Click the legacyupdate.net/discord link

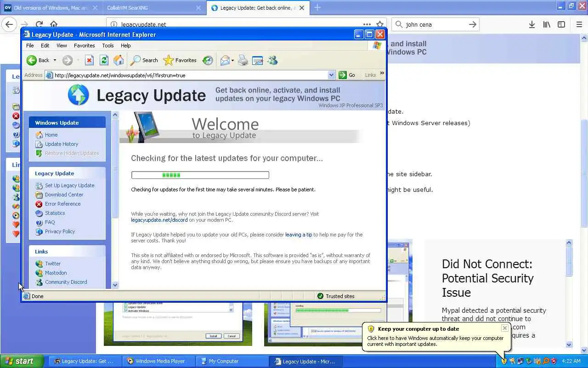pos(159,220)
